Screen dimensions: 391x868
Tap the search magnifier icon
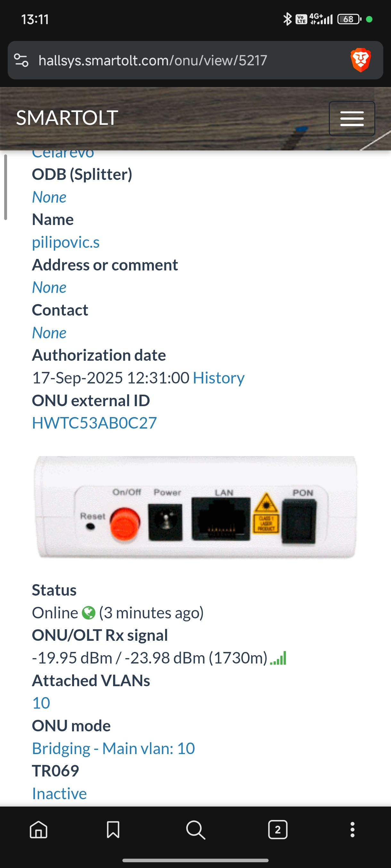[195, 830]
